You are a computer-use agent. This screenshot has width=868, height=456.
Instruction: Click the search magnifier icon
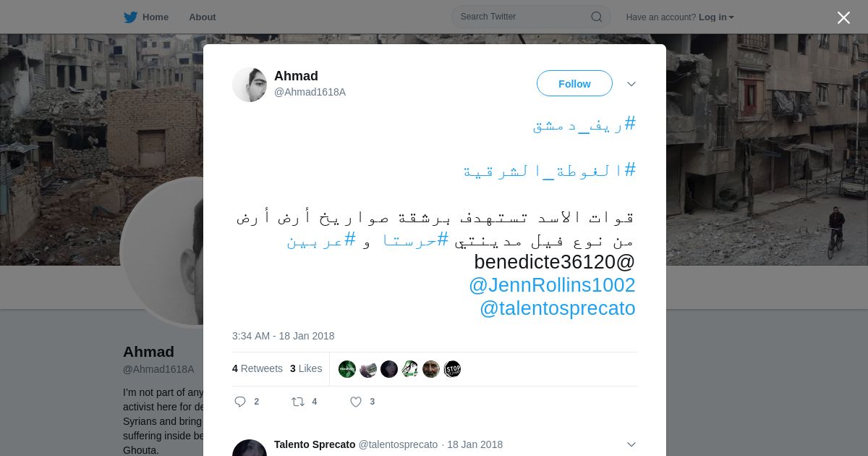(x=597, y=17)
